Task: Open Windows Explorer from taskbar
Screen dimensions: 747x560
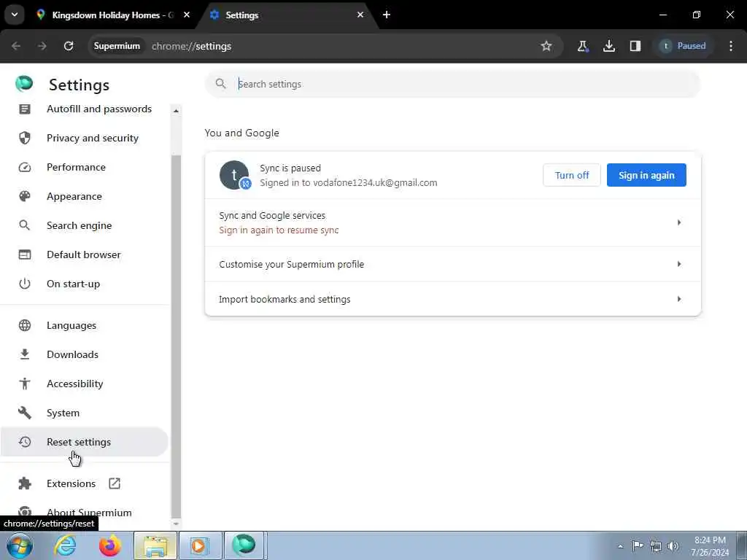Action: pyautogui.click(x=155, y=545)
